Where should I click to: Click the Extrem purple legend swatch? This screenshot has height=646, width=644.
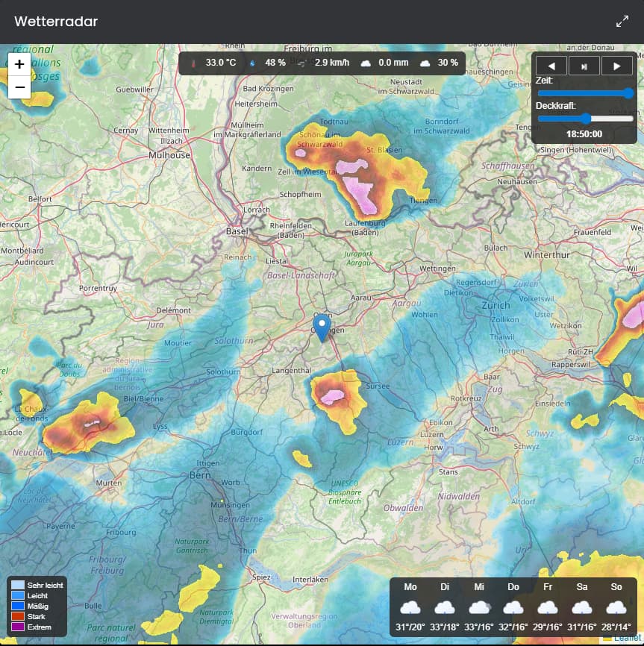[x=18, y=627]
